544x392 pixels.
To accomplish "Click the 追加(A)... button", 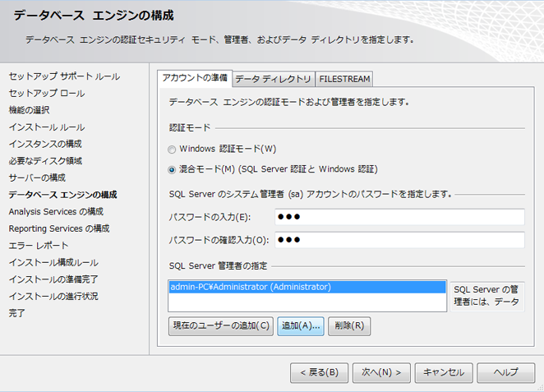I will click(x=301, y=326).
